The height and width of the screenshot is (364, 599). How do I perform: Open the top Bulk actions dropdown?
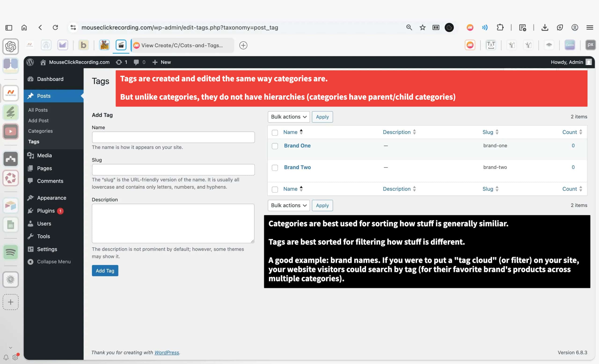click(289, 117)
